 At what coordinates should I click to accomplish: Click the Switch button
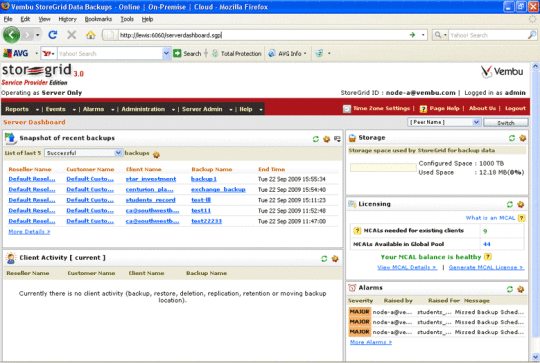(506, 123)
